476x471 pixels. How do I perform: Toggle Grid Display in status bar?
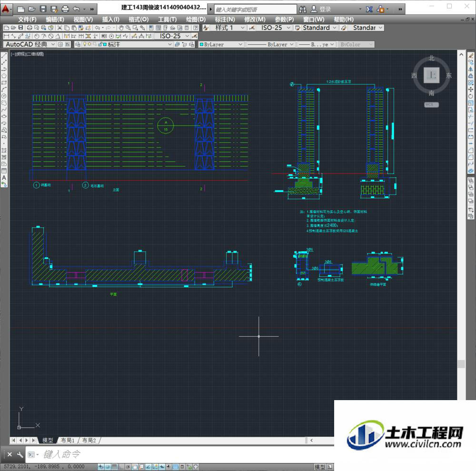click(x=114, y=467)
